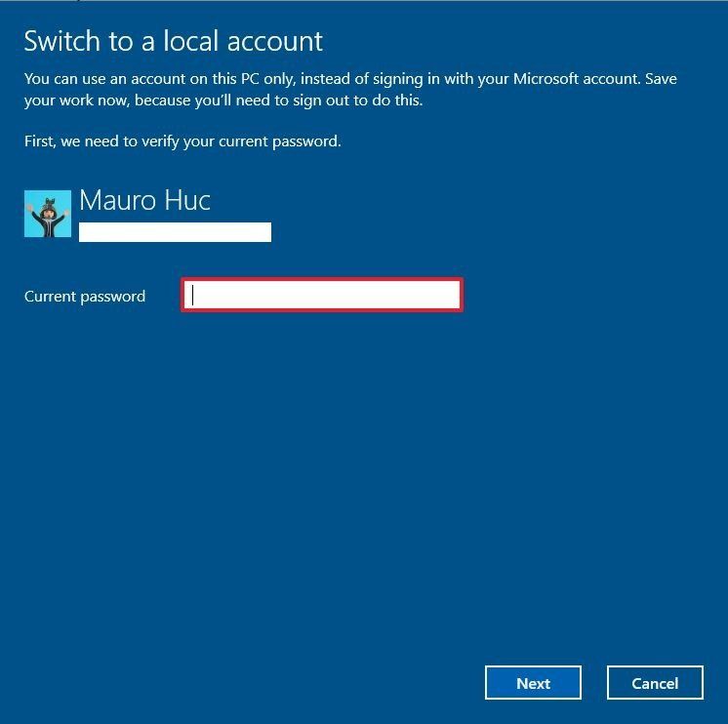Click the last name Huc
The height and width of the screenshot is (724, 728).
click(186, 201)
